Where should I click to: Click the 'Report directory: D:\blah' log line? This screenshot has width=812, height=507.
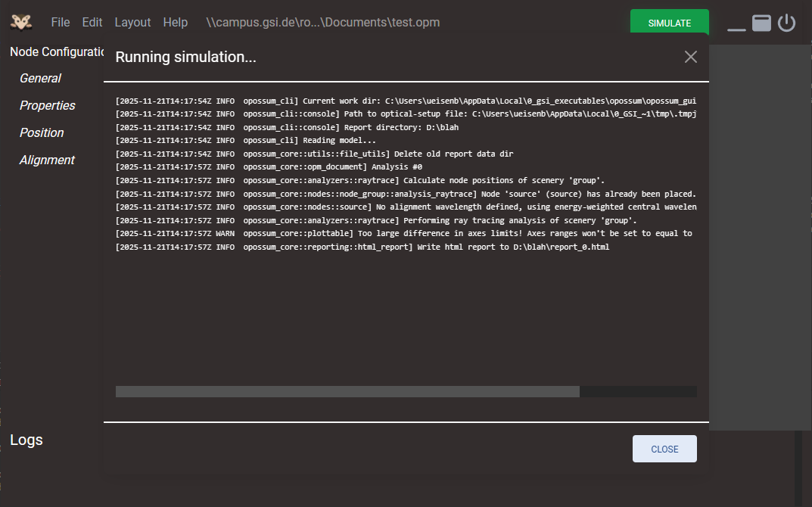coord(287,127)
